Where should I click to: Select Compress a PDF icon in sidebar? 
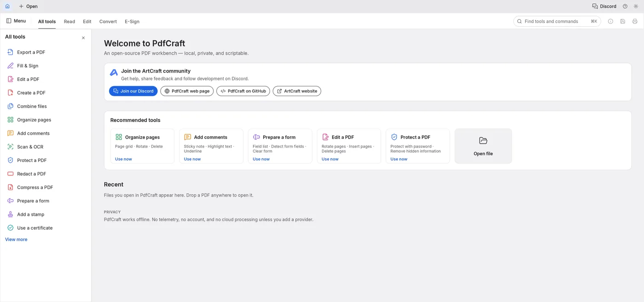(x=11, y=187)
